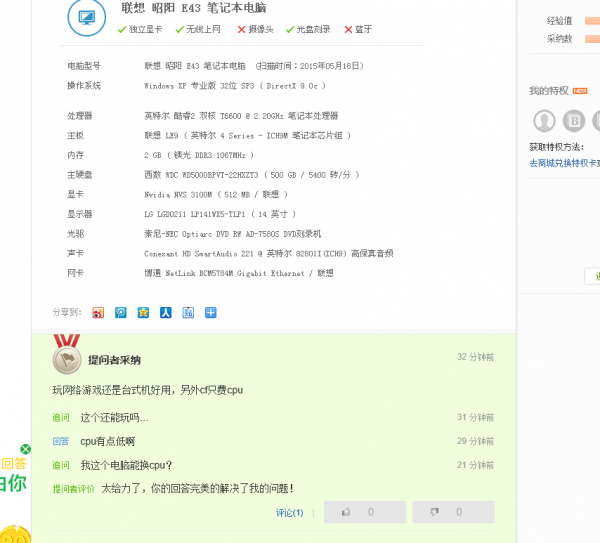Click the 电脑型号 label
Viewport: 600px width, 543px height.
pyautogui.click(x=84, y=66)
